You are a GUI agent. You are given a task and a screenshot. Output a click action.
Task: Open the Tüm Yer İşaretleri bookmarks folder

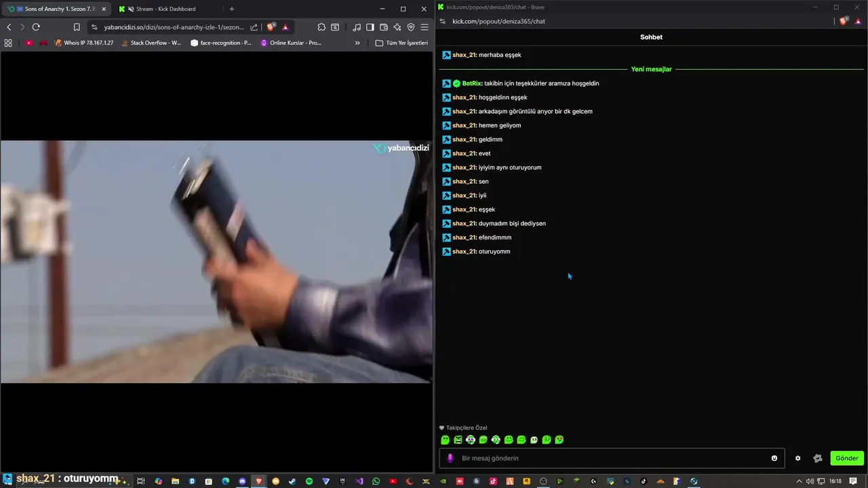tap(401, 43)
